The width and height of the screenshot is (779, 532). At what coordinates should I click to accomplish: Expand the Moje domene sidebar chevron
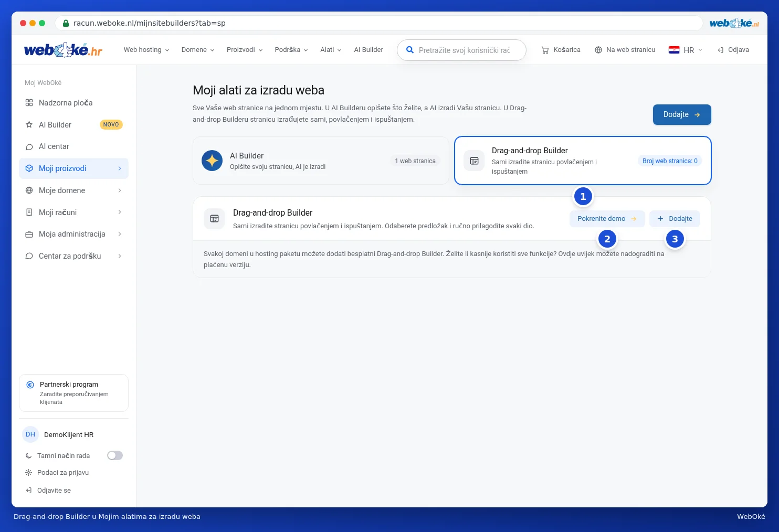(120, 190)
